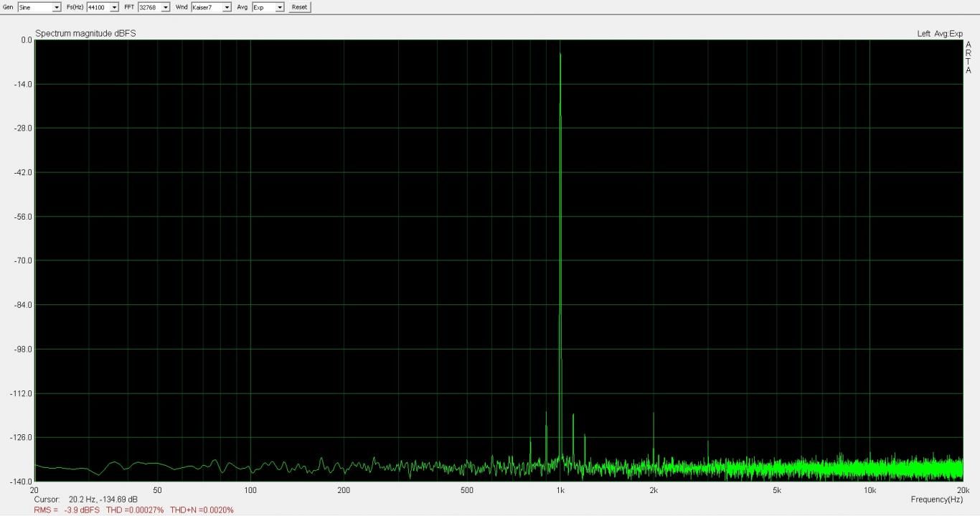Click the tip of the 1 kHz fundamental peak
This screenshot has width=980, height=516.
coord(560,54)
